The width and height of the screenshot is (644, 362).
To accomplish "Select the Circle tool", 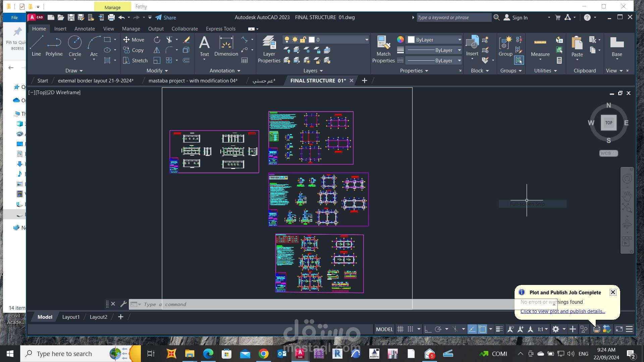I will click(75, 46).
